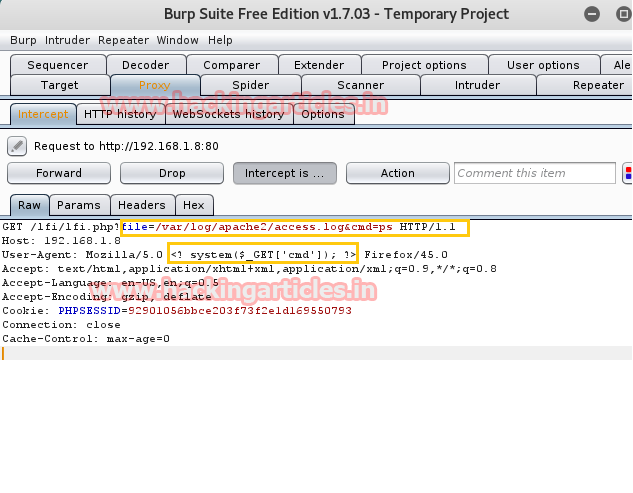Open the Burp menu

point(23,40)
